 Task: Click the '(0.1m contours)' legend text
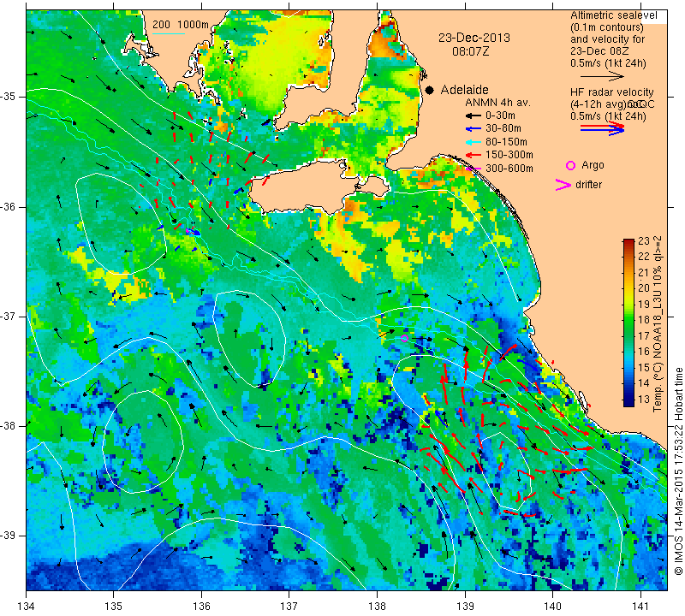pos(607,27)
